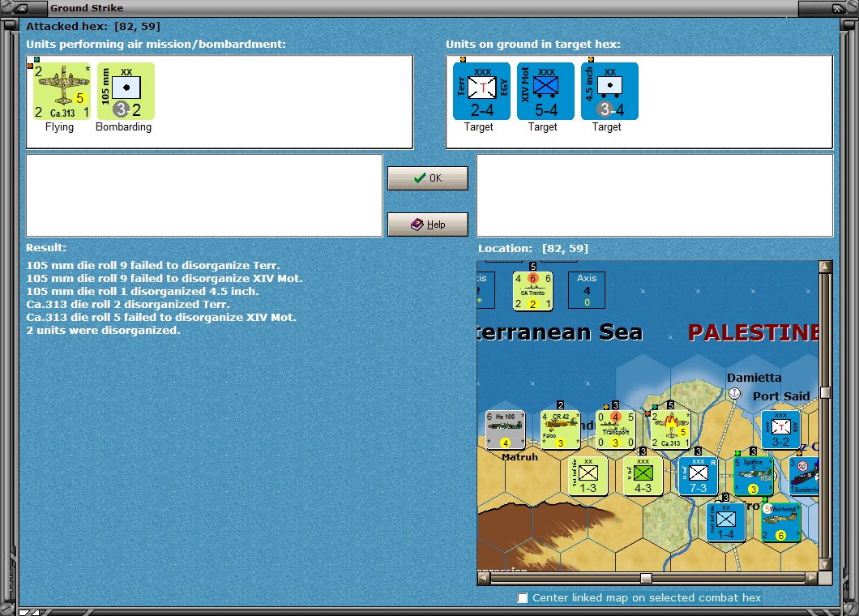Click the PALESTINE region label on map

754,332
